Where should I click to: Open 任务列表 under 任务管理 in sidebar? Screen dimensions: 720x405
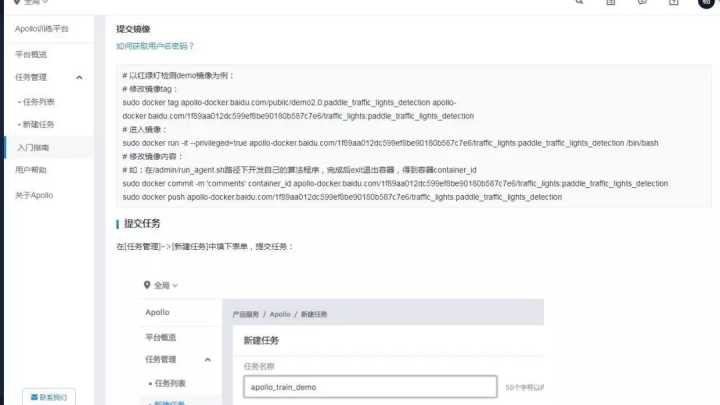point(39,101)
